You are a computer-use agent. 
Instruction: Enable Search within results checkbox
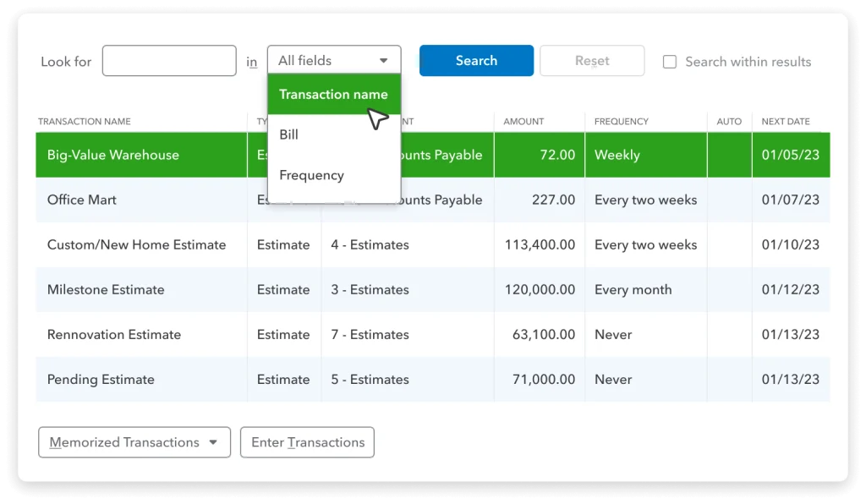[x=670, y=62]
